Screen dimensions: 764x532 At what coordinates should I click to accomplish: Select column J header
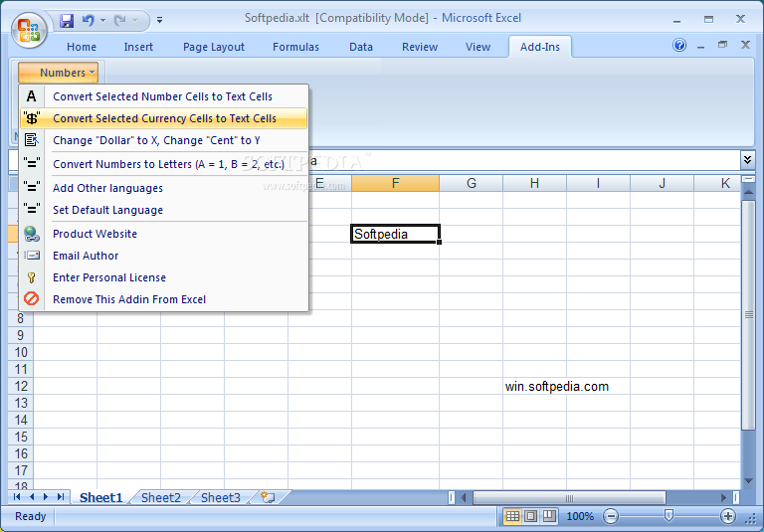pyautogui.click(x=662, y=183)
